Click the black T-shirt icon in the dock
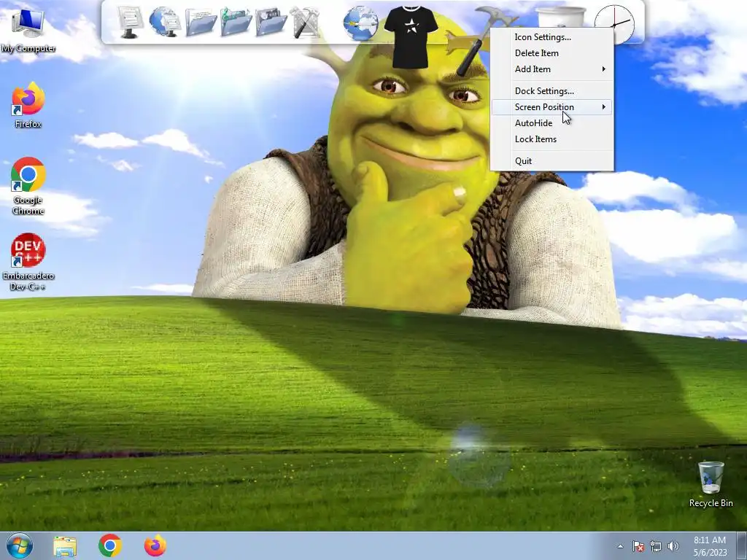Screen dimensions: 747x560 (x=411, y=37)
